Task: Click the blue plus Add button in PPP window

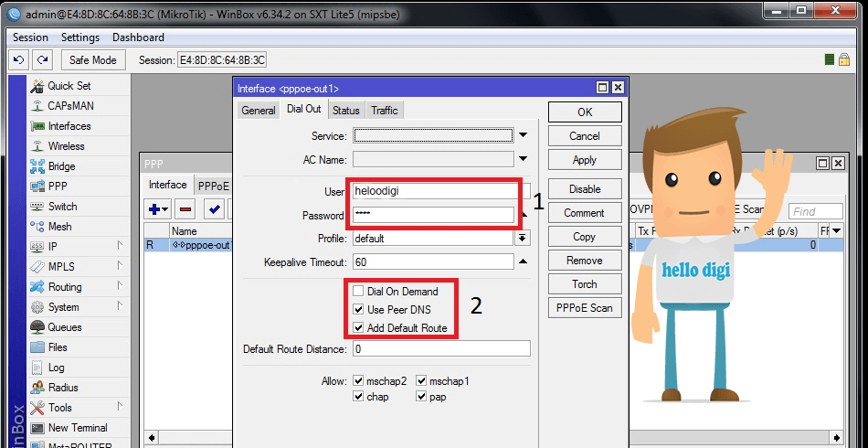Action: pos(158,209)
